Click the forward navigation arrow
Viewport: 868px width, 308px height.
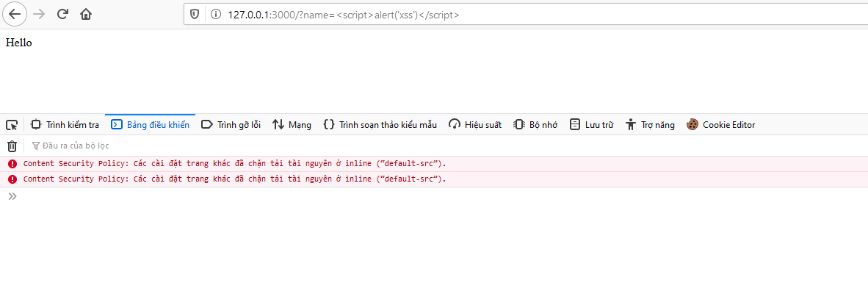(x=39, y=15)
